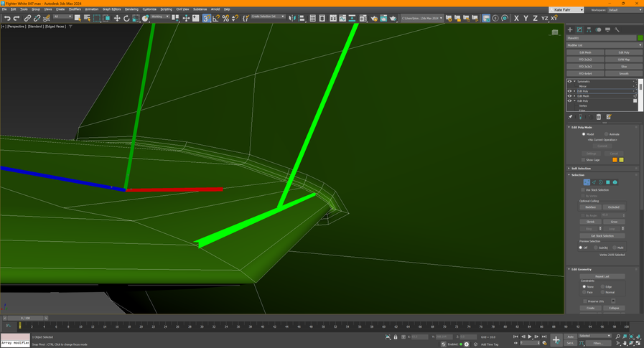
Task: Open the Workspaces Default dropdown
Action: point(625,10)
